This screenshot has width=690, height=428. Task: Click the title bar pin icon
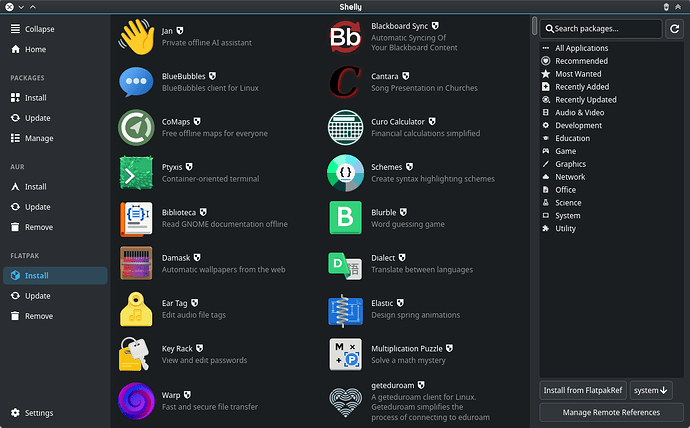coord(666,7)
